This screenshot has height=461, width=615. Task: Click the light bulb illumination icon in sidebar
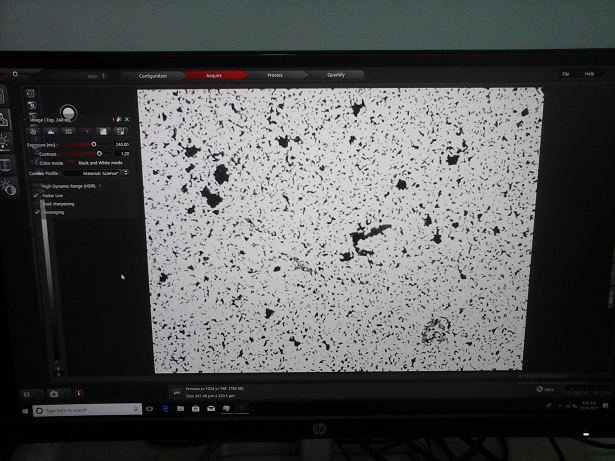pos(6,140)
